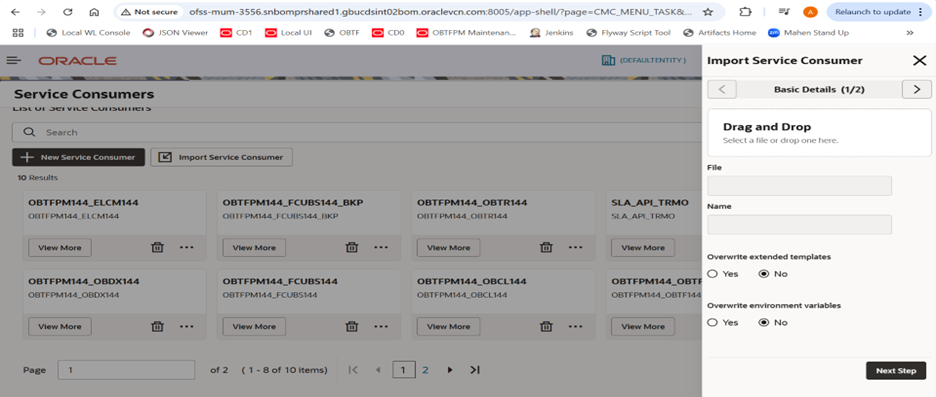Click the Next Step button
Image resolution: width=936 pixels, height=397 pixels.
896,371
